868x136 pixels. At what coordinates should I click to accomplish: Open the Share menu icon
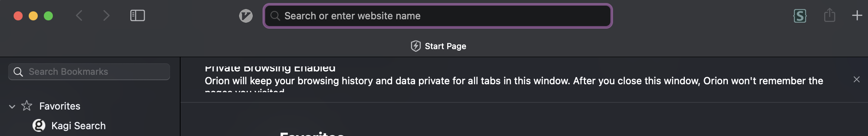tap(829, 15)
